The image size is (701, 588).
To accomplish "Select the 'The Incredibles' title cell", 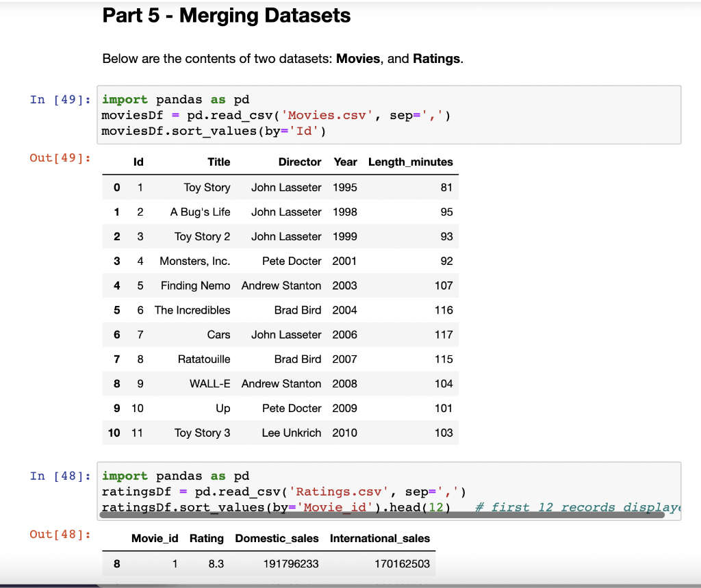I will tap(192, 310).
